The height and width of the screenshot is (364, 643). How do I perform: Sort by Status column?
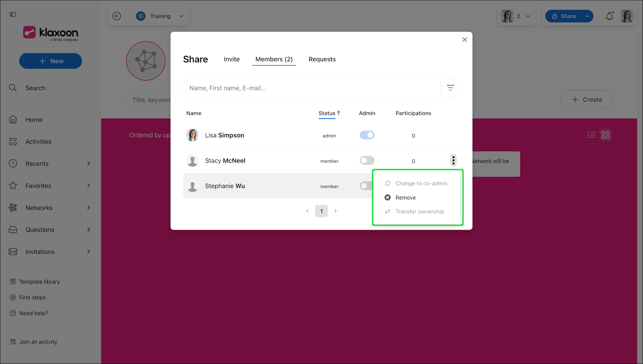tap(329, 113)
